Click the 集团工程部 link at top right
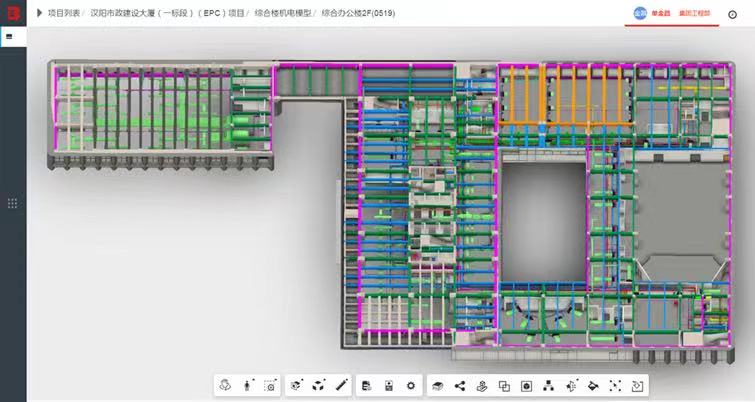This screenshot has height=402, width=755. tap(694, 13)
